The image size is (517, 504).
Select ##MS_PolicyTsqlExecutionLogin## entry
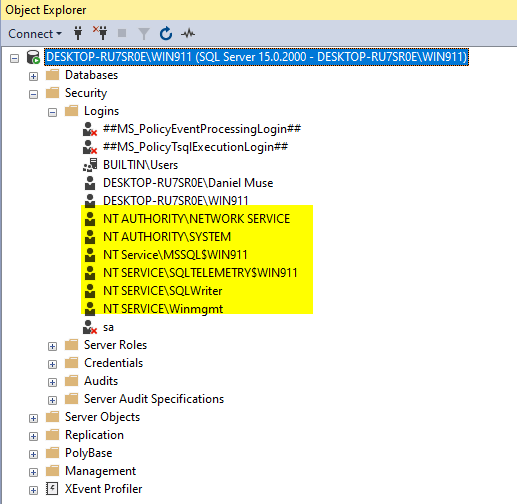pyautogui.click(x=195, y=147)
